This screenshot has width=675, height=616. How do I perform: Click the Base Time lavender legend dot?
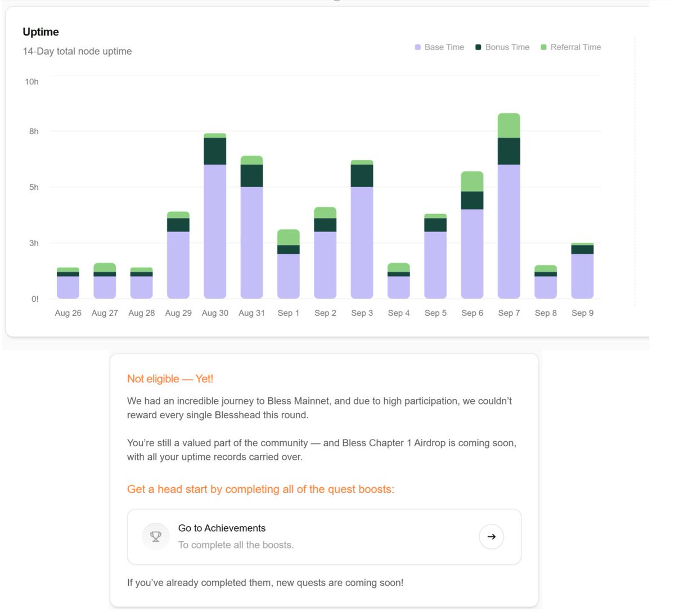(x=417, y=47)
